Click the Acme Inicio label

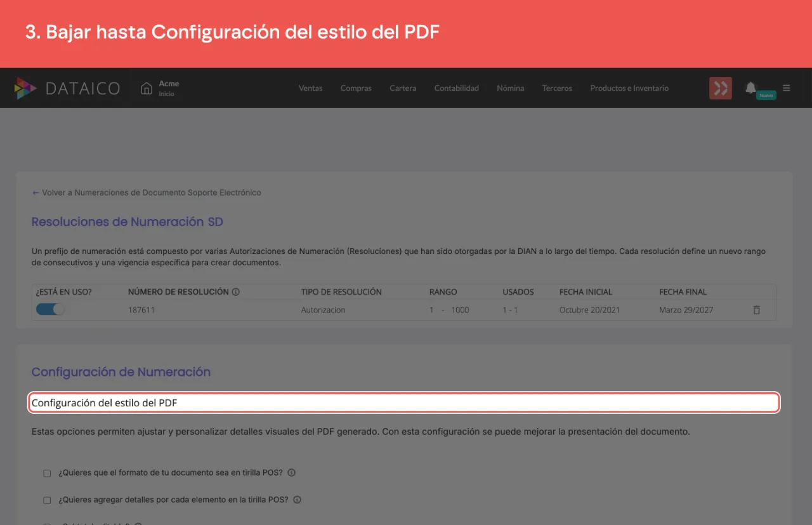click(x=169, y=88)
